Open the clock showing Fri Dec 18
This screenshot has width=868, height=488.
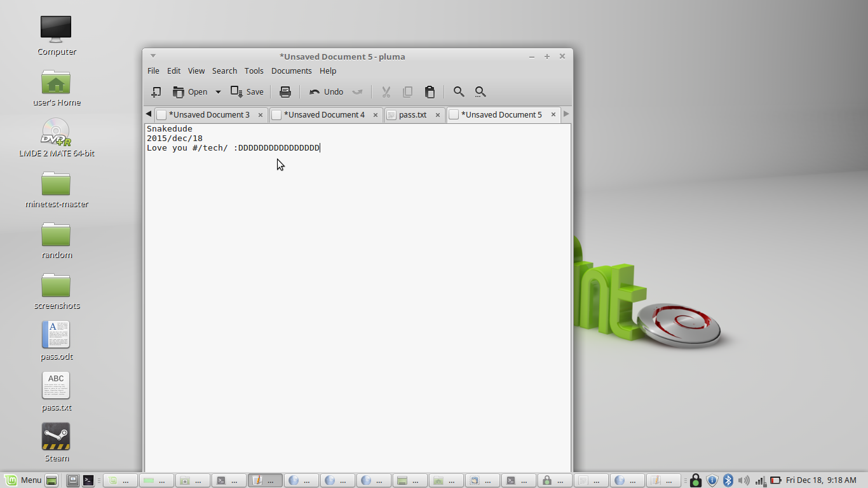[821, 480]
